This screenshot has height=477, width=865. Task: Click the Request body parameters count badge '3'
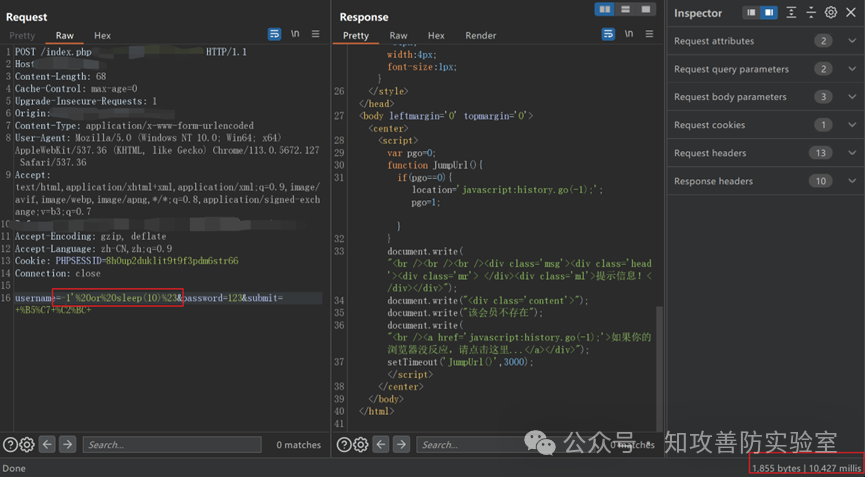[x=823, y=97]
